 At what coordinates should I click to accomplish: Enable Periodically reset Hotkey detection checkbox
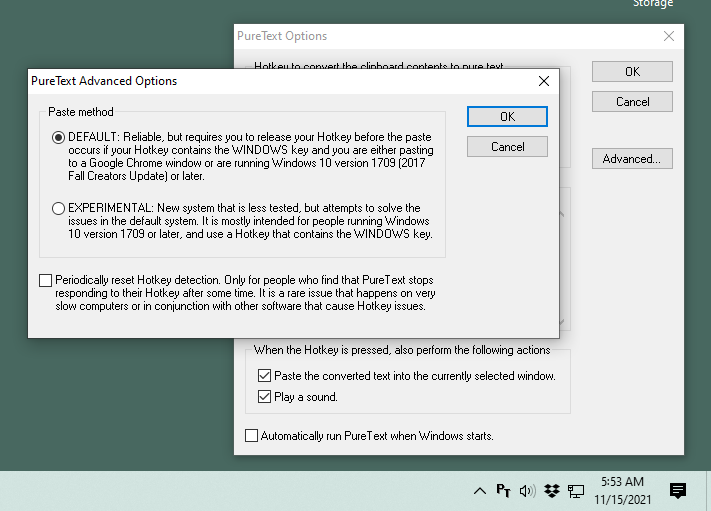click(45, 281)
